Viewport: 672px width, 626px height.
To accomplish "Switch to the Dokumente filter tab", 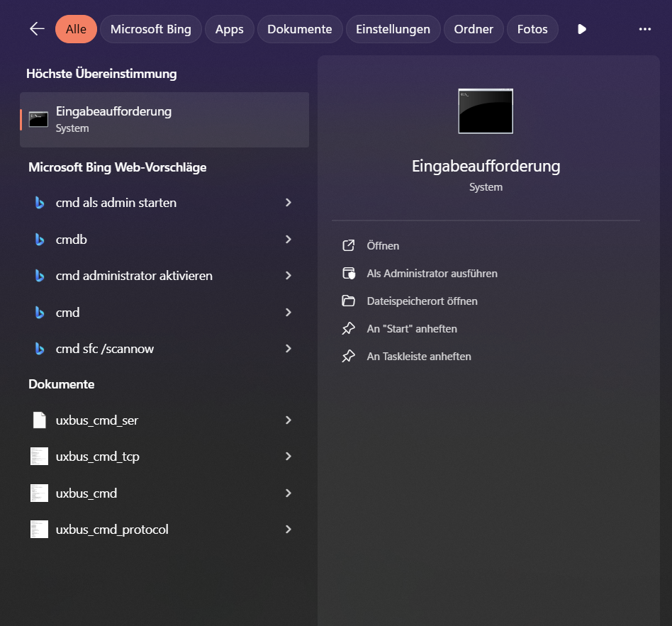I will click(x=300, y=29).
